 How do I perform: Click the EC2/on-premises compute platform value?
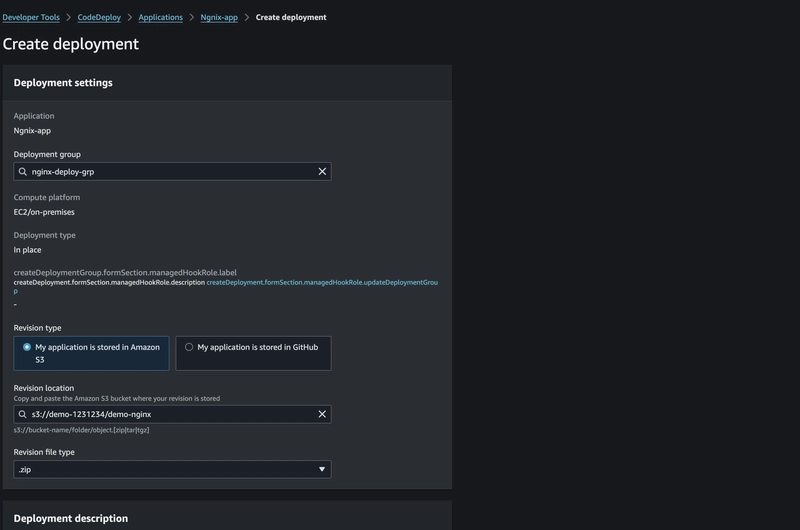[x=44, y=212]
